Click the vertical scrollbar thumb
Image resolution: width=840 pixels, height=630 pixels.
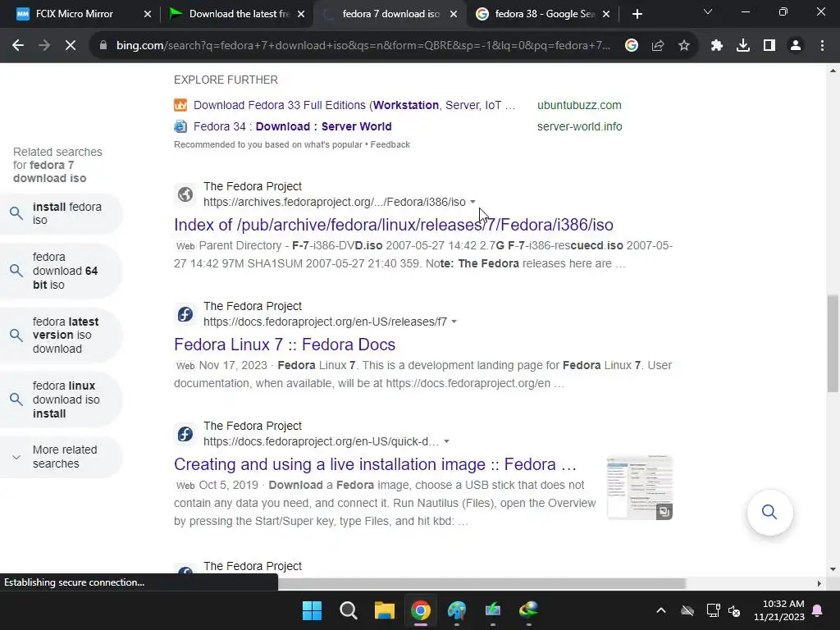click(833, 344)
